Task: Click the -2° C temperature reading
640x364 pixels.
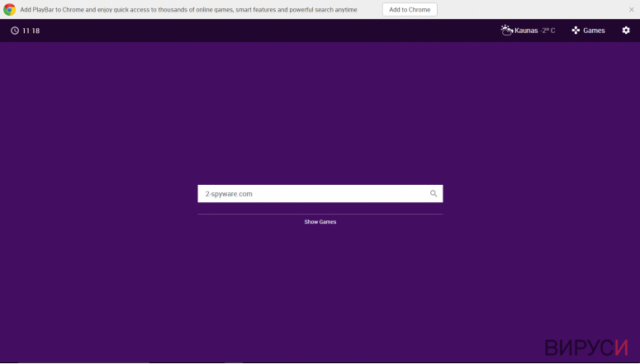Action: click(547, 31)
